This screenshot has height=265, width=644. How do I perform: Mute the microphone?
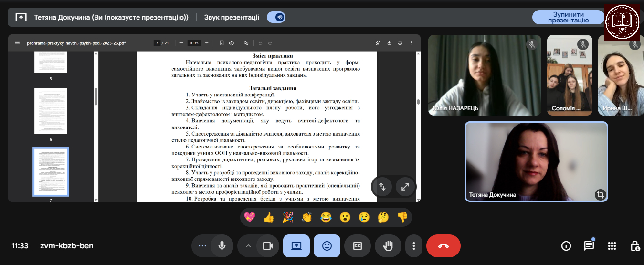[222, 246]
